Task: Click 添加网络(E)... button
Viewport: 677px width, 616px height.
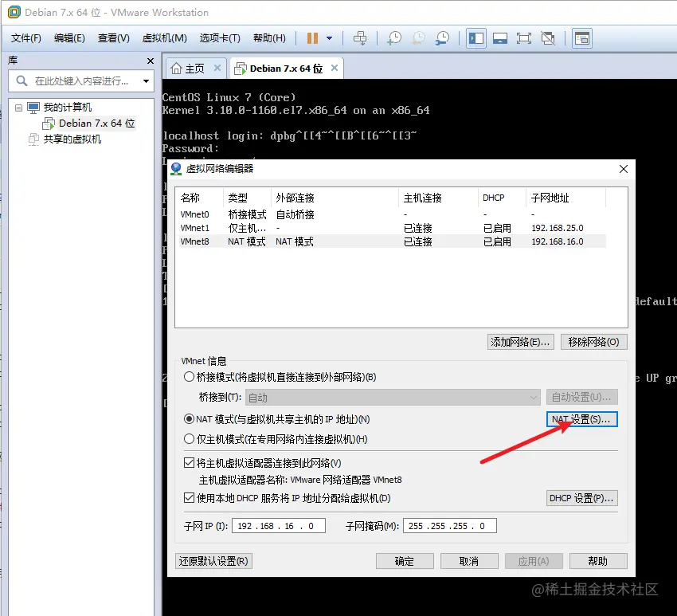Action: (x=520, y=342)
